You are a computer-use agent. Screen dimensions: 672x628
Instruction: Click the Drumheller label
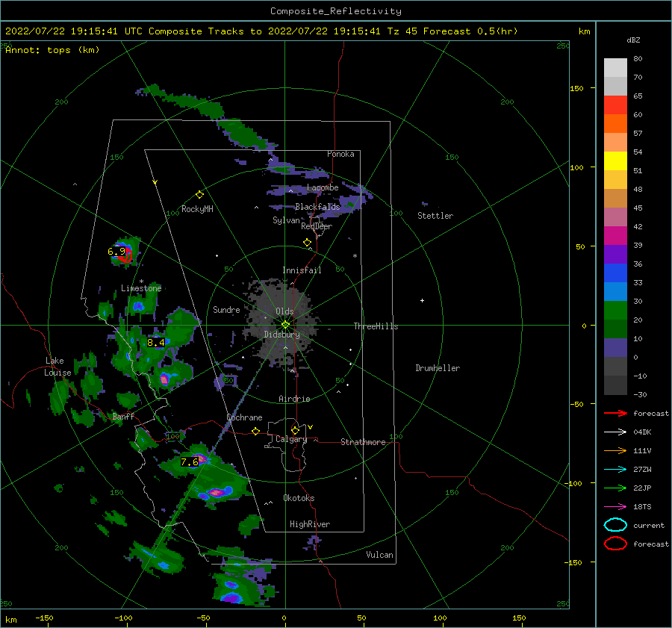(x=438, y=368)
